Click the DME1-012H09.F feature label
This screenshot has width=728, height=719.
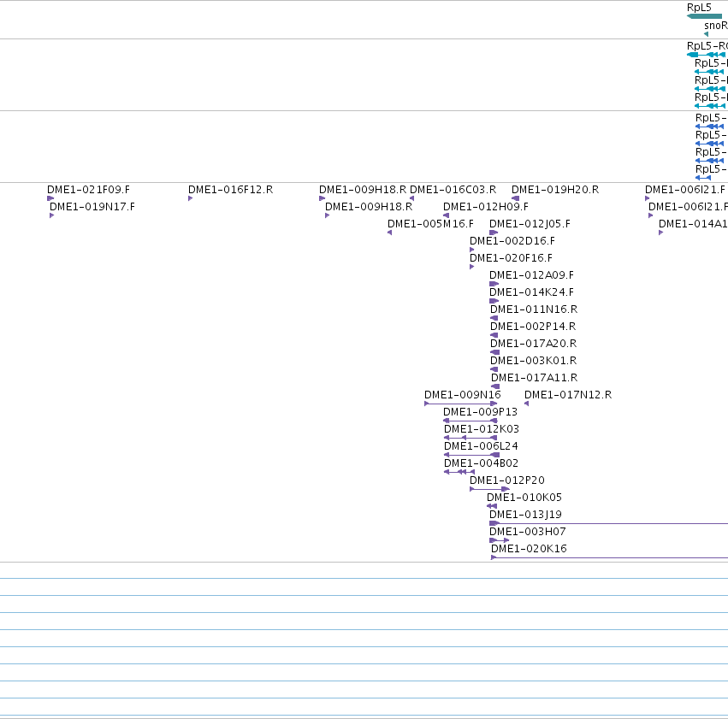485,207
